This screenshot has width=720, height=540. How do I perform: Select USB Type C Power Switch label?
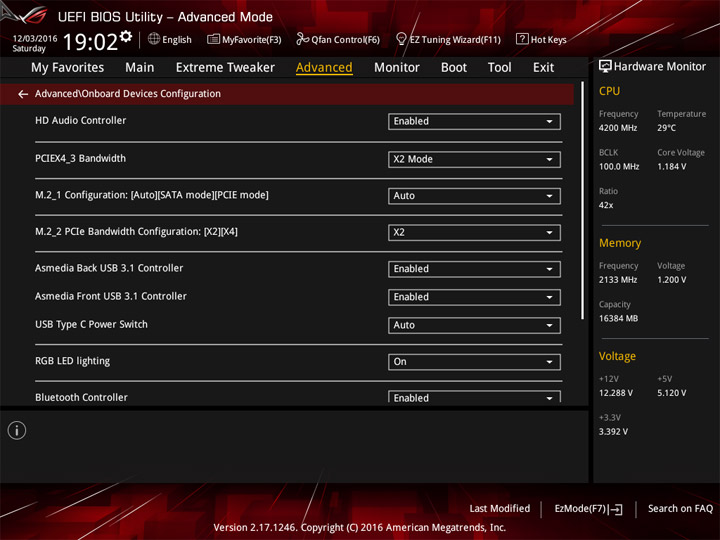(91, 325)
